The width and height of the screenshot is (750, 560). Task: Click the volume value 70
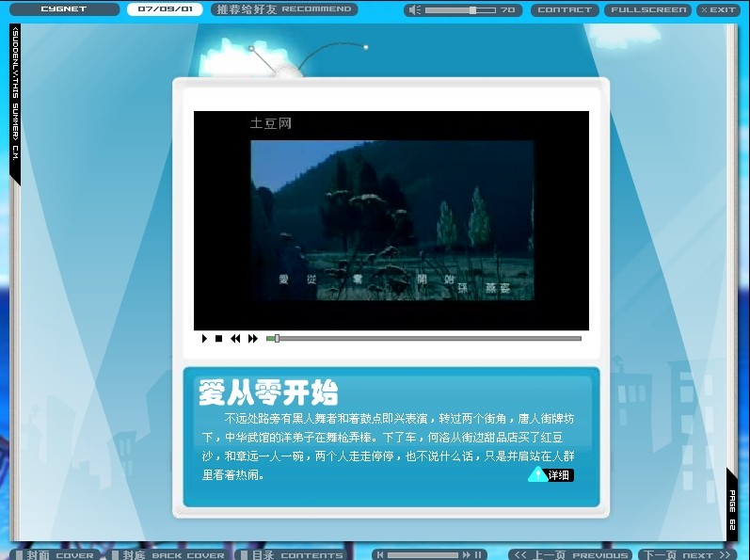[x=507, y=10]
